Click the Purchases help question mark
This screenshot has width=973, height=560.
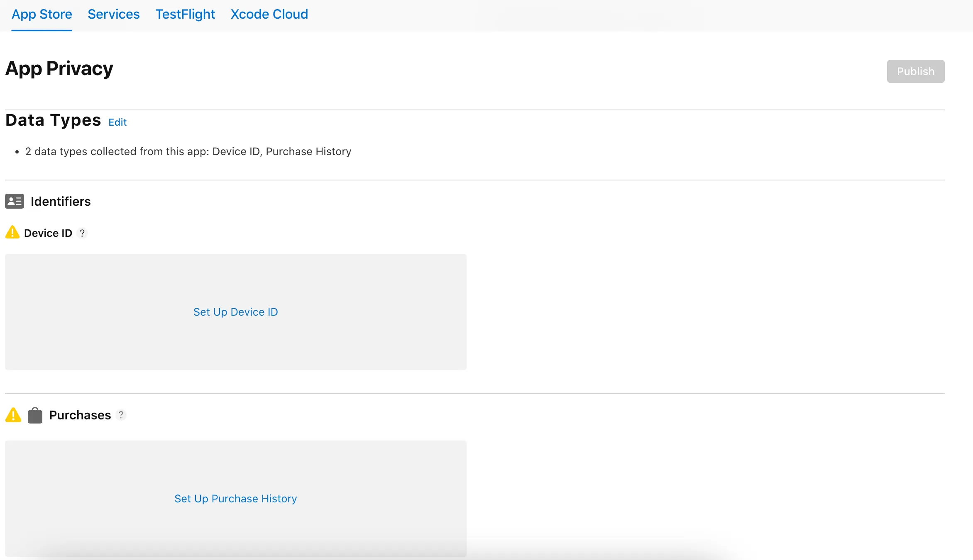coord(121,415)
